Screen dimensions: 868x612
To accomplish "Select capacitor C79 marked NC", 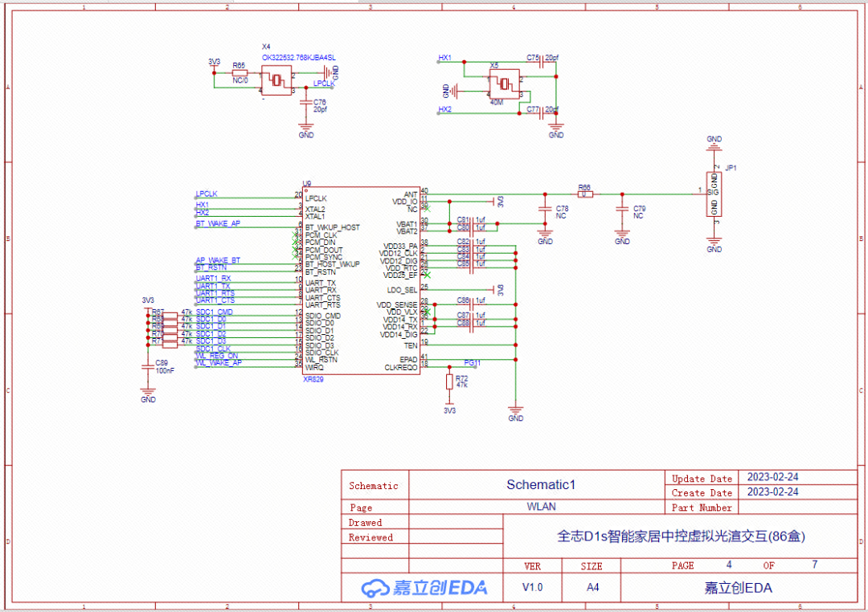I will [621, 209].
